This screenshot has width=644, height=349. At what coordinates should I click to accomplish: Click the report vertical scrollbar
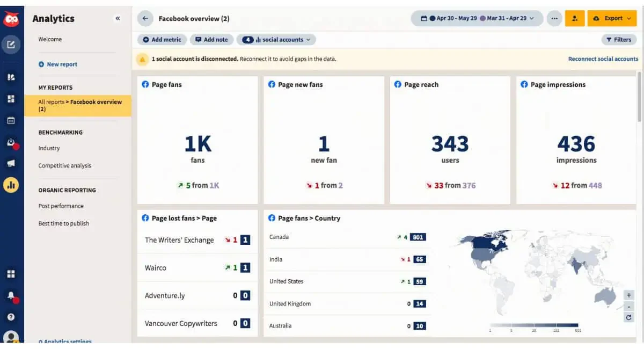click(x=639, y=96)
